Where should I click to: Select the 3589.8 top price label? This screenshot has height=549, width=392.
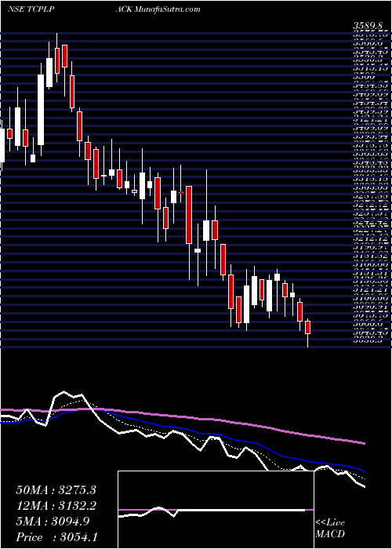click(369, 26)
